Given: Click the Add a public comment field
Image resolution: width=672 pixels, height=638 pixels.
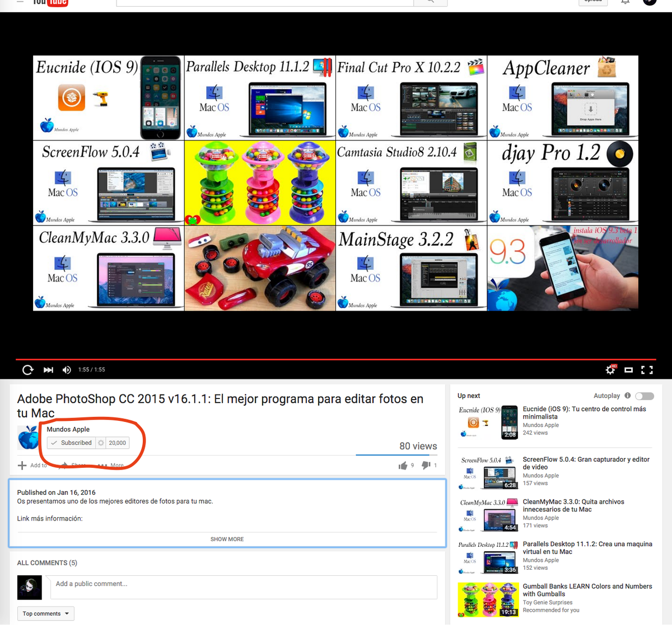Looking at the screenshot, I should click(244, 587).
